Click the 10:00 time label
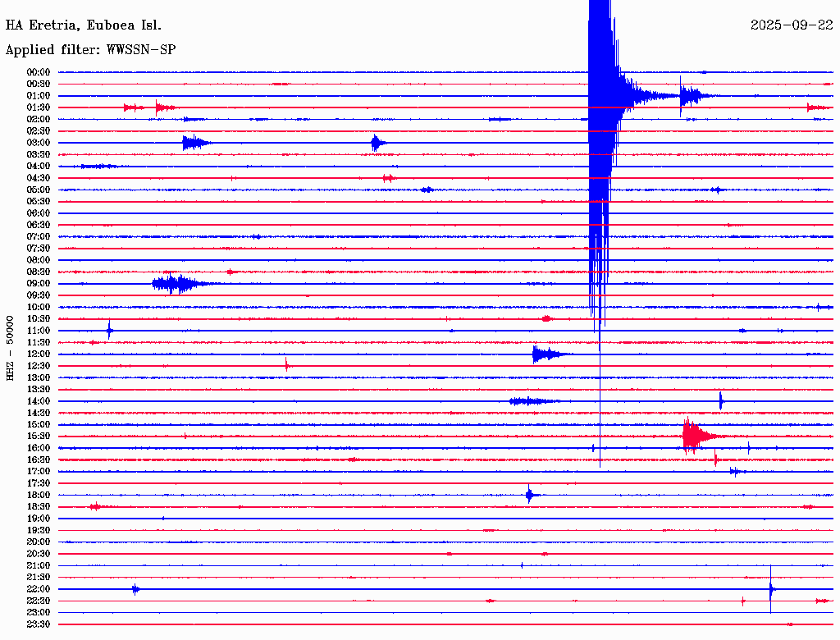Viewport: 840px width, 640px height. point(39,307)
